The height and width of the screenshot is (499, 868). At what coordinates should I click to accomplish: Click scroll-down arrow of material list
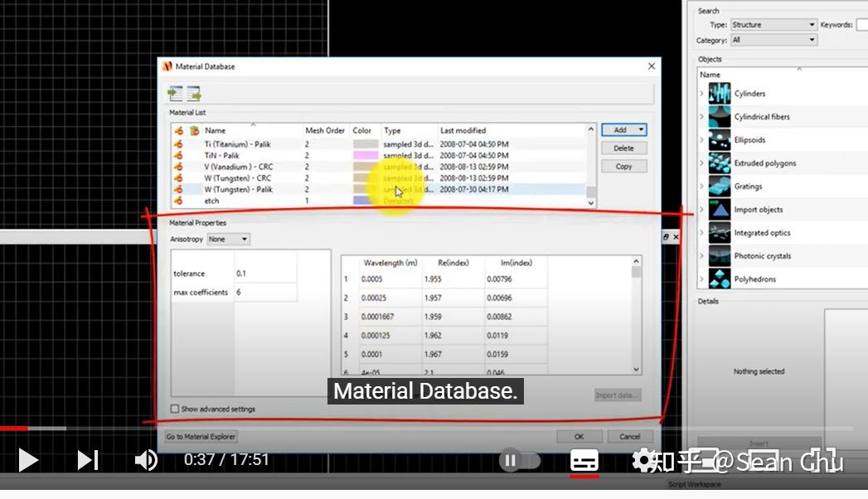(x=590, y=203)
